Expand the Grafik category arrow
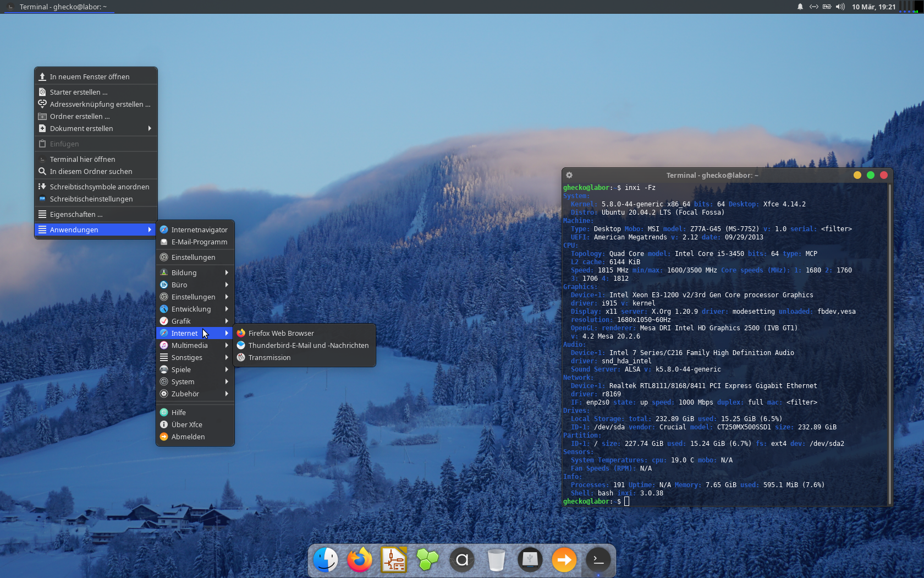Image resolution: width=924 pixels, height=578 pixels. [227, 321]
